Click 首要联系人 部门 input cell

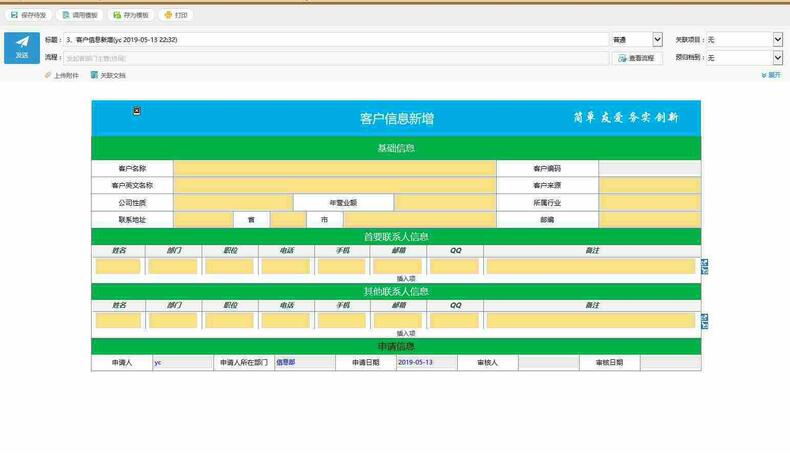pyautogui.click(x=173, y=266)
